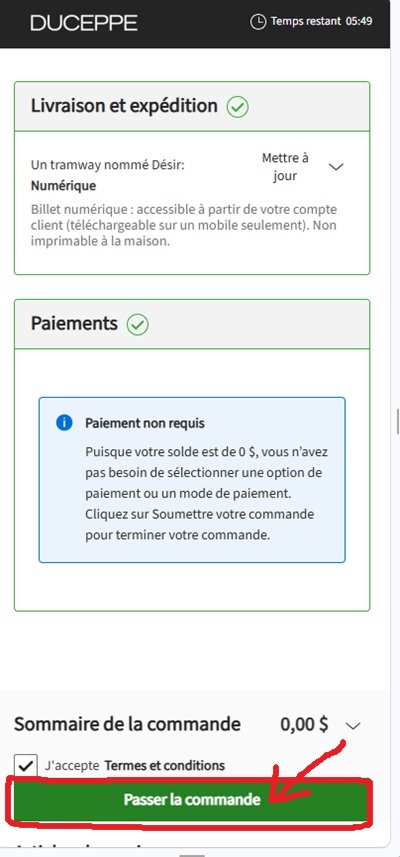Image resolution: width=400 pixels, height=857 pixels.
Task: Click the Sommaire de la commande heading
Action: click(127, 724)
